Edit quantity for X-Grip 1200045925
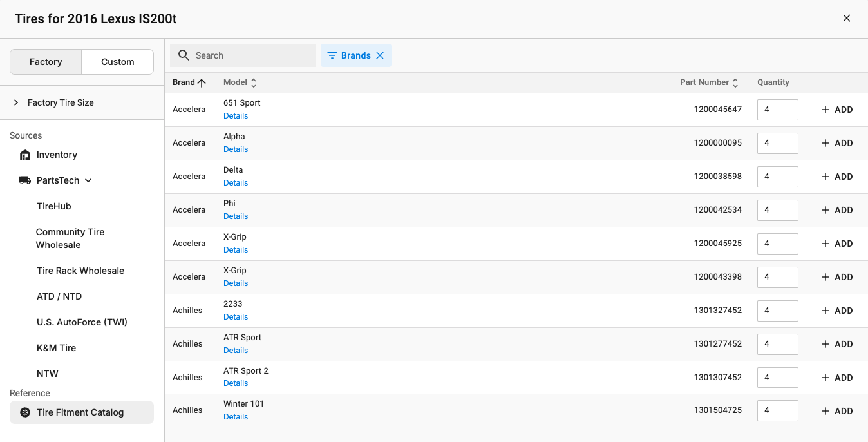 [778, 244]
